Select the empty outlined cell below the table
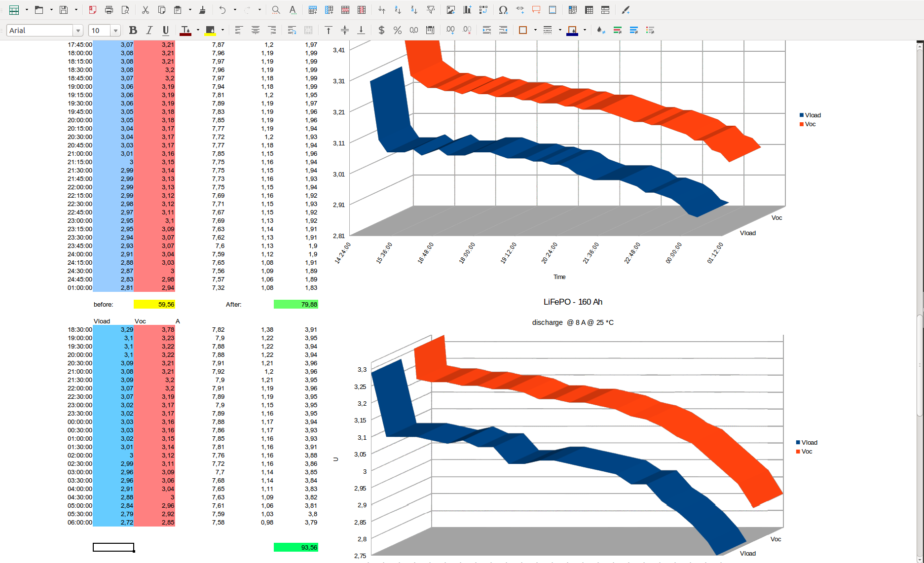 point(113,547)
